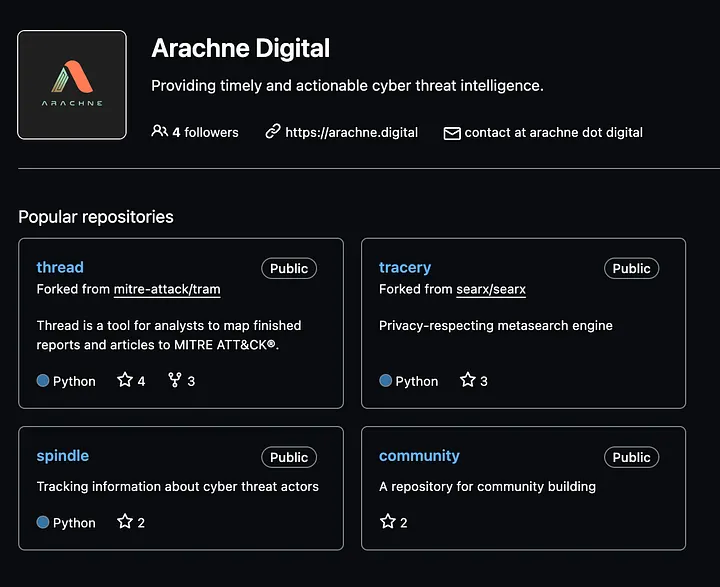Click the star icon on tracery card
720x587 pixels.
pos(468,380)
